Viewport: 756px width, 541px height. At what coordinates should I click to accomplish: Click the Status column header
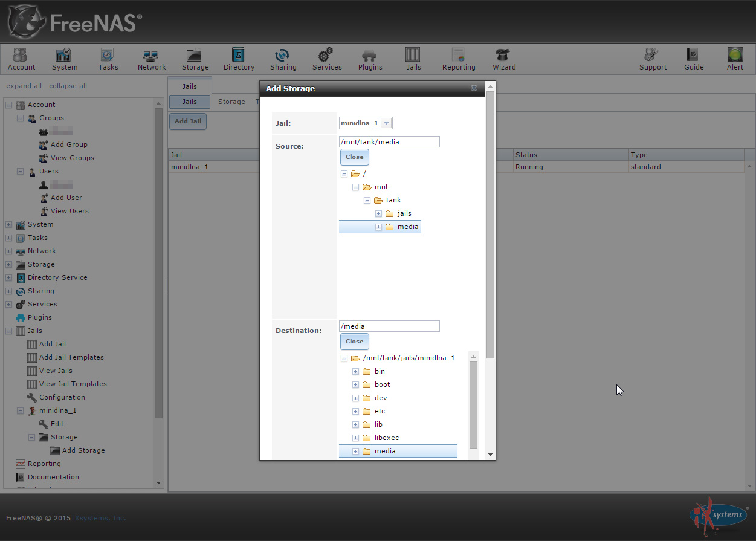pos(570,155)
